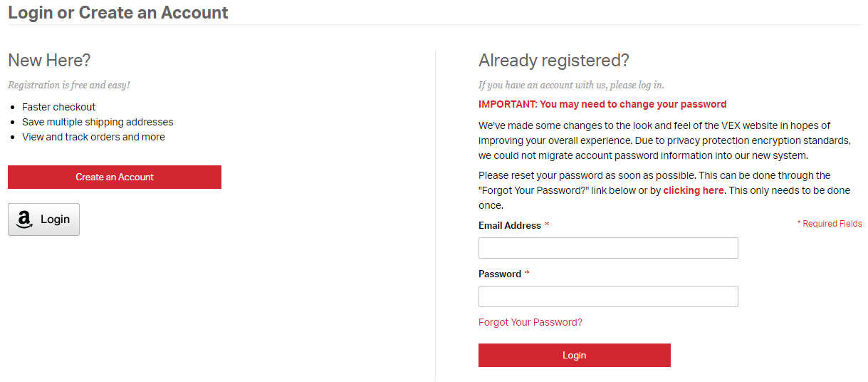868x382 pixels.
Task: Click the "Registration is free and easy!" tagline
Action: pyautogui.click(x=69, y=85)
